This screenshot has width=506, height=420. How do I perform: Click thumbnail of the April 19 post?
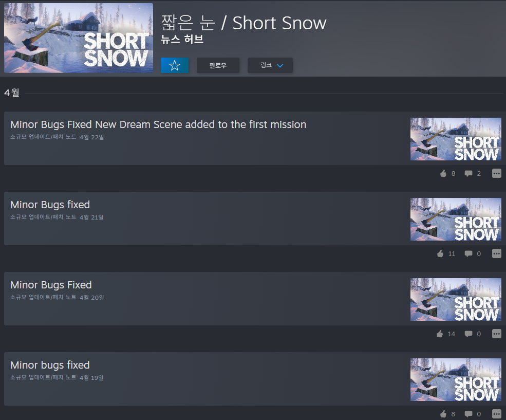(456, 380)
